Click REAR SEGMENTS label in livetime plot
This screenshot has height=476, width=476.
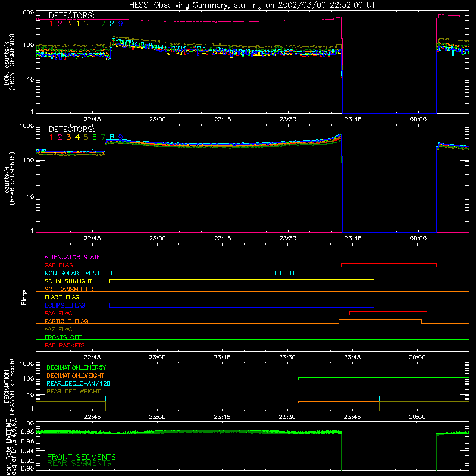click(79, 464)
